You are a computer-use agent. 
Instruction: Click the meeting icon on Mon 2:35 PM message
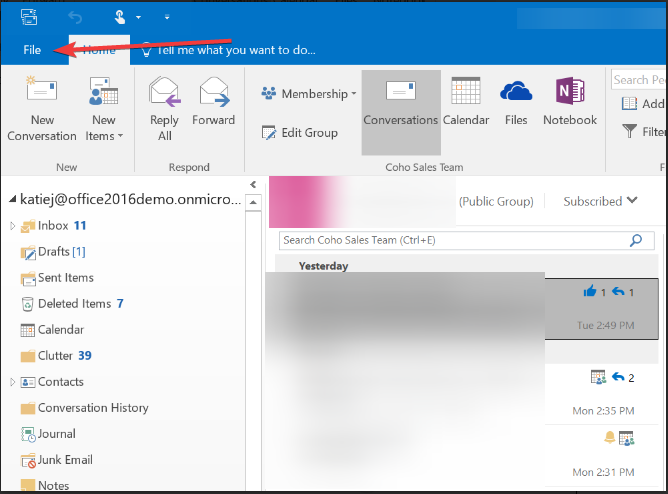click(x=599, y=377)
